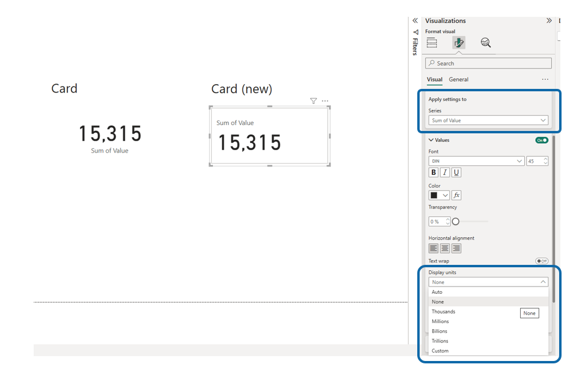588x388 pixels.
Task: Select the Format visual paintbrush icon
Action: 459,43
